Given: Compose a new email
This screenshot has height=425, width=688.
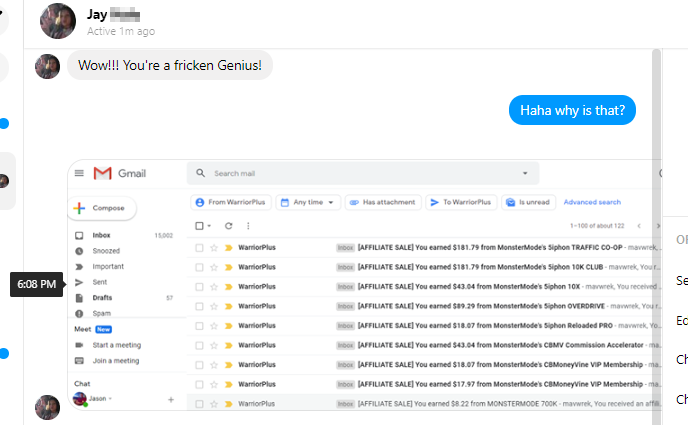Looking at the screenshot, I should (x=102, y=208).
